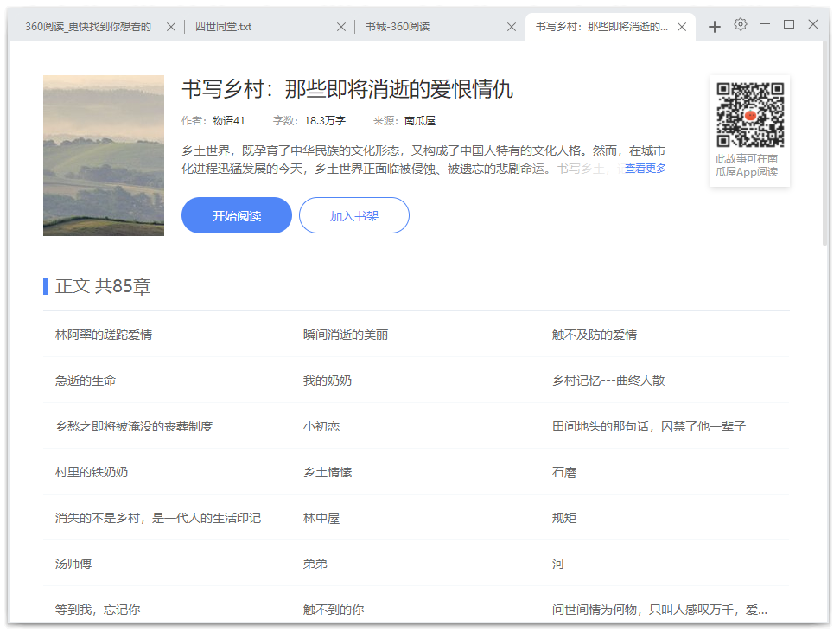Open browser settings via the gear icon
Screen dimensions: 840x632
[740, 26]
